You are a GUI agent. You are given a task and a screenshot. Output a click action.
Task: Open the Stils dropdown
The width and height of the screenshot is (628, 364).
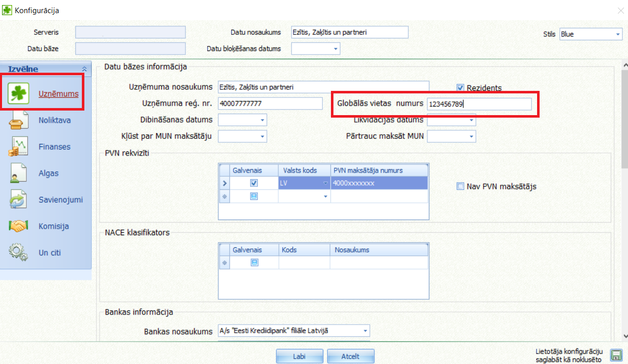(x=618, y=34)
